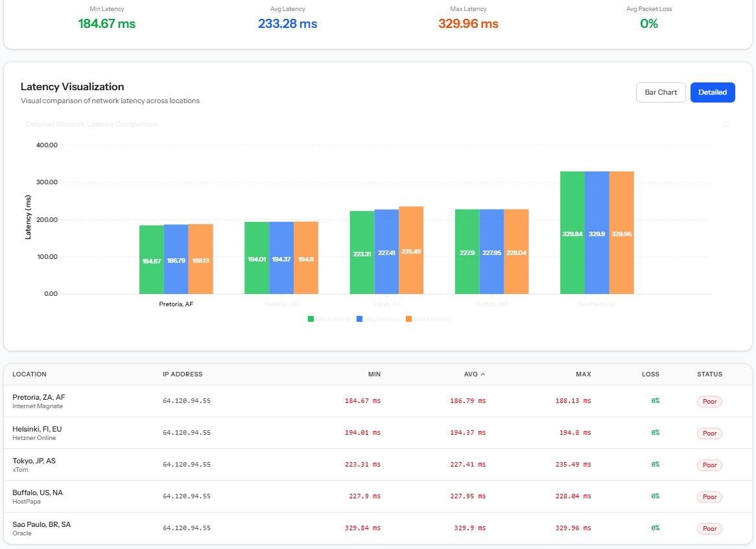Click the Avg Packet Loss 0% summary
The width and height of the screenshot is (756, 549).
point(649,23)
